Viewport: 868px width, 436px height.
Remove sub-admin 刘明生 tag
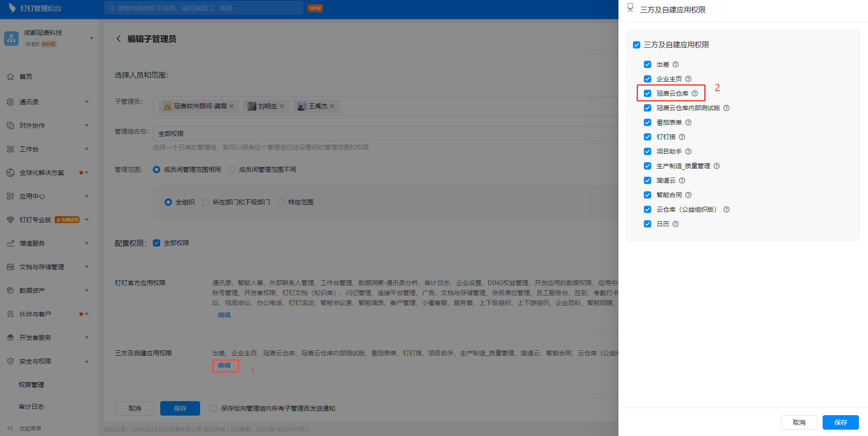pyautogui.click(x=282, y=106)
